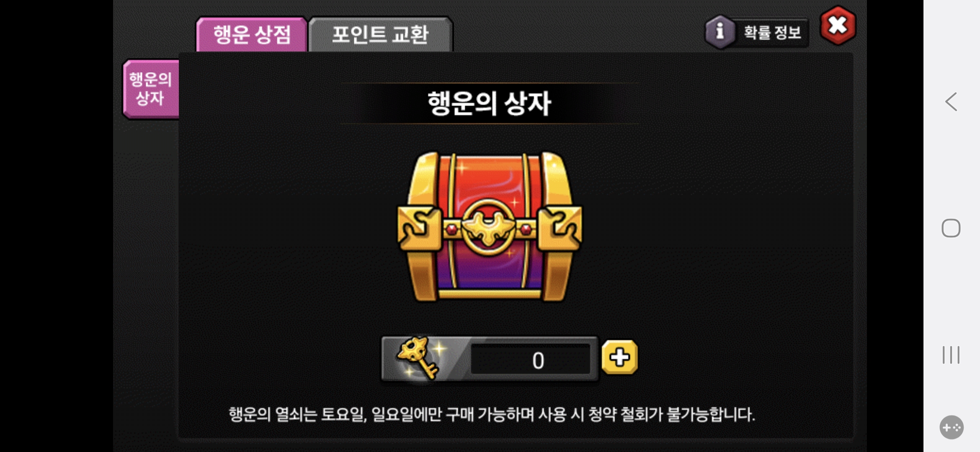Add keys with the yellow plus button
Screen dimensions: 980x452
619,357
